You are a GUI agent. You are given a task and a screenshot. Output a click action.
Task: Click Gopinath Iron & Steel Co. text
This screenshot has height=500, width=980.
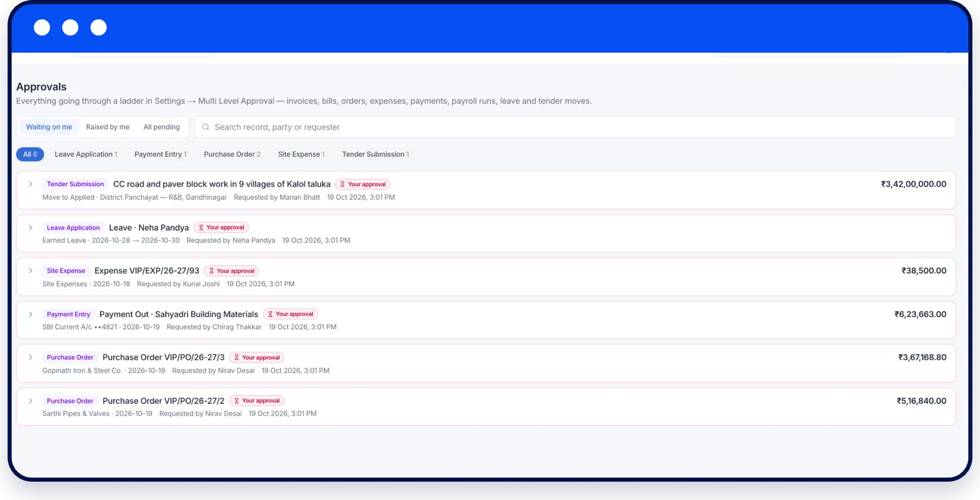click(x=82, y=371)
